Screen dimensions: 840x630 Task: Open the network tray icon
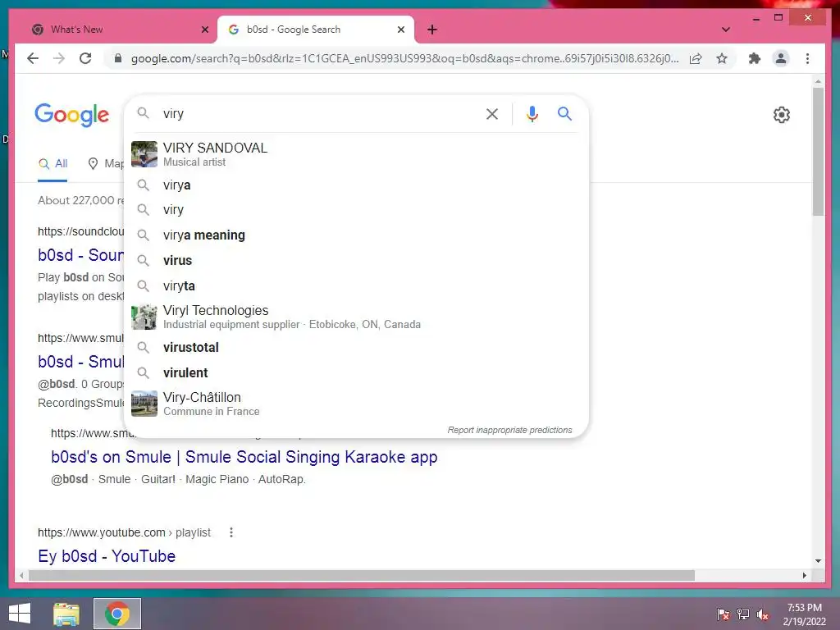pyautogui.click(x=743, y=614)
